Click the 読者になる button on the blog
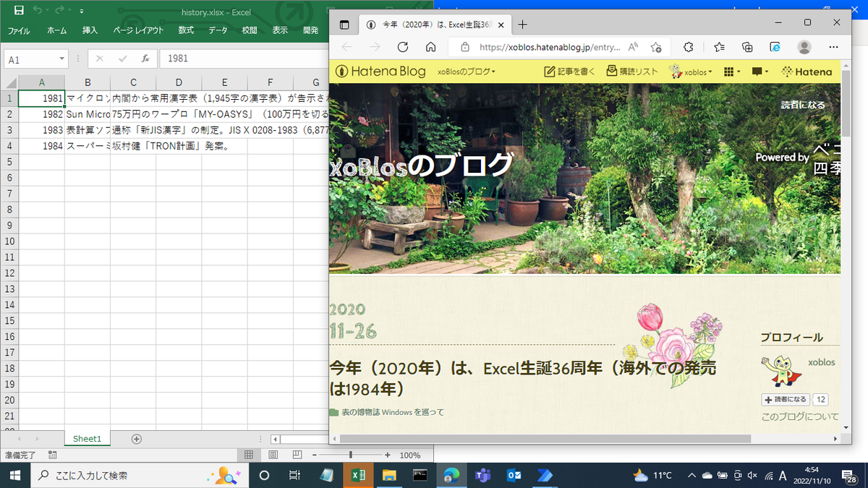 (786, 399)
